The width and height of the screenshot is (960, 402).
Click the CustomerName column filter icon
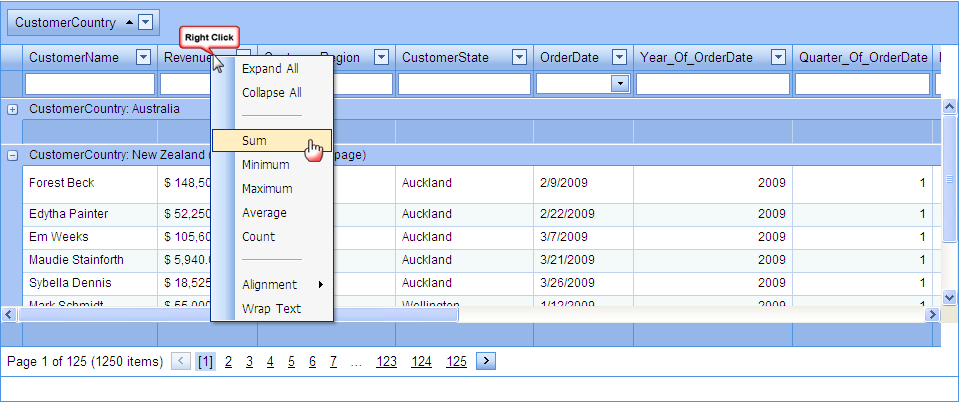click(x=143, y=58)
